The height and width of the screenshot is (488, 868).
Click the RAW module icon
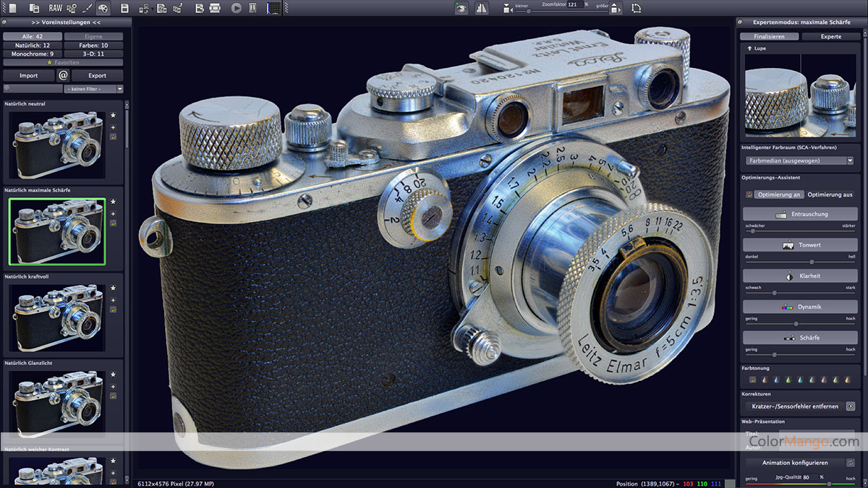(55, 8)
